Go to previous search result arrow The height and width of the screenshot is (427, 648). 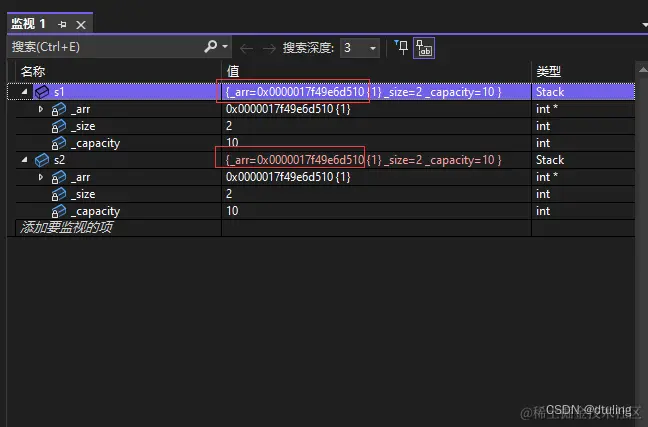pyautogui.click(x=246, y=48)
